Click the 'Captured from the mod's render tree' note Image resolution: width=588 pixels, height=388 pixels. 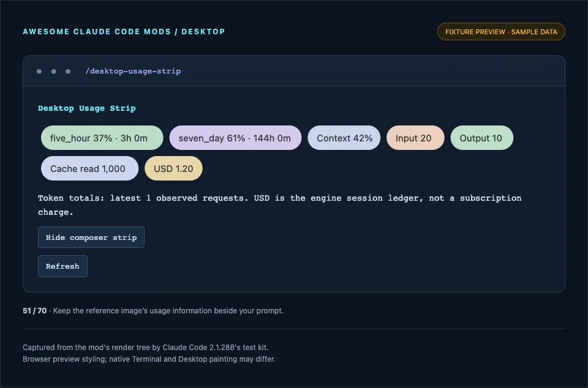[x=146, y=348]
